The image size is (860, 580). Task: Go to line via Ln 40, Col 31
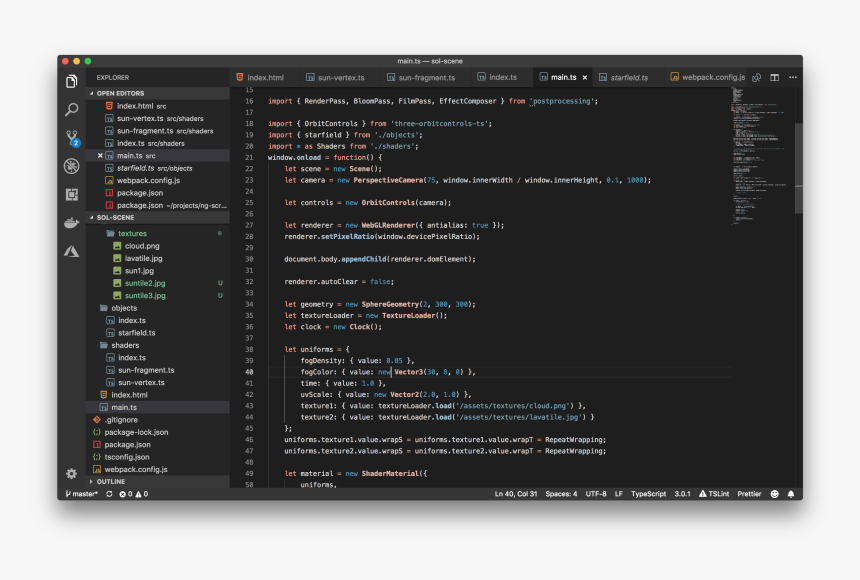(516, 494)
